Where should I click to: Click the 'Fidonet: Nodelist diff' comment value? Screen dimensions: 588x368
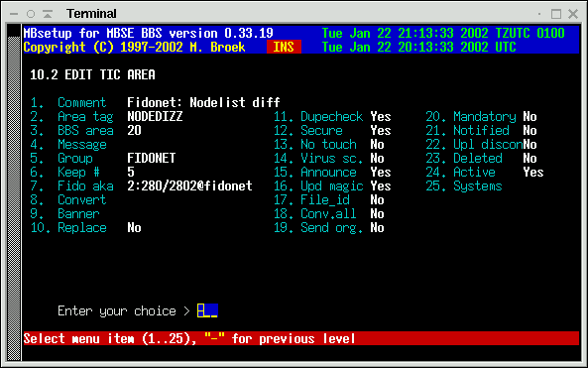click(203, 102)
